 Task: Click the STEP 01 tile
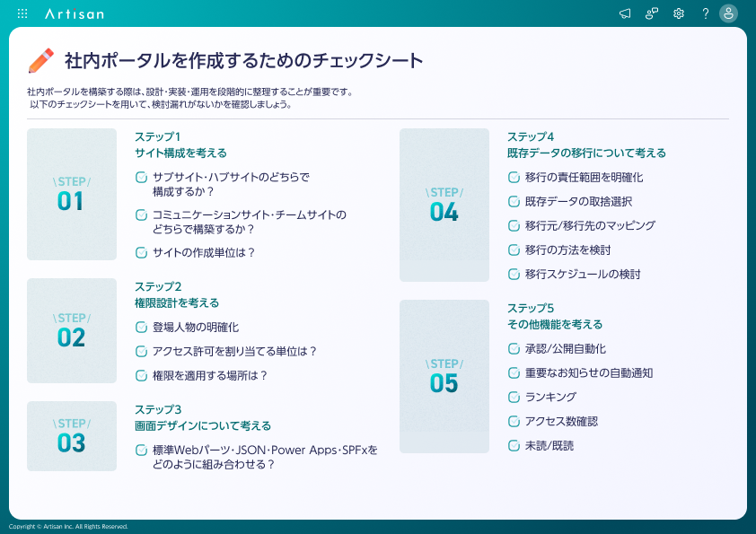pyautogui.click(x=72, y=194)
